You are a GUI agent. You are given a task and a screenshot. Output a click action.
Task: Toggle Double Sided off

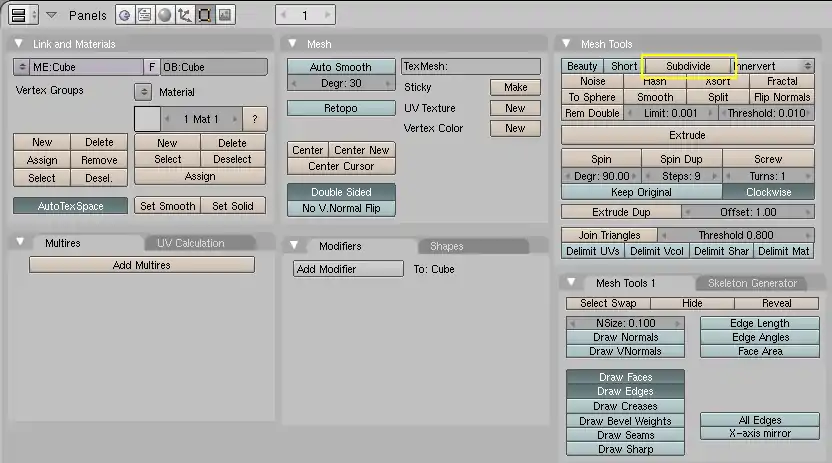click(341, 192)
